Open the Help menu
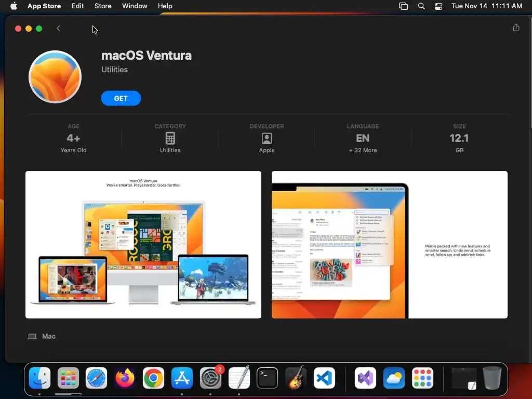Viewport: 532px width, 399px height. 165,6
